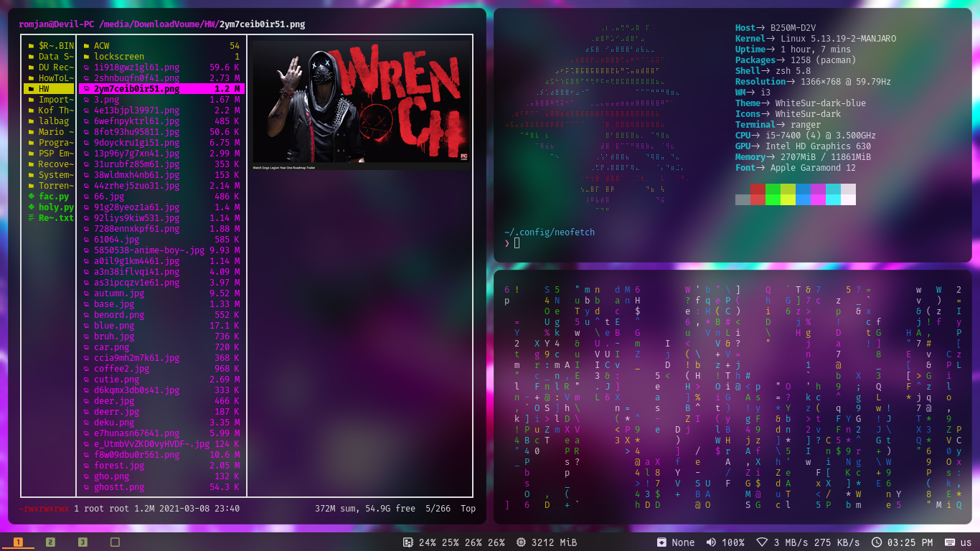
Task: Select the System~ folder
Action: (x=50, y=175)
